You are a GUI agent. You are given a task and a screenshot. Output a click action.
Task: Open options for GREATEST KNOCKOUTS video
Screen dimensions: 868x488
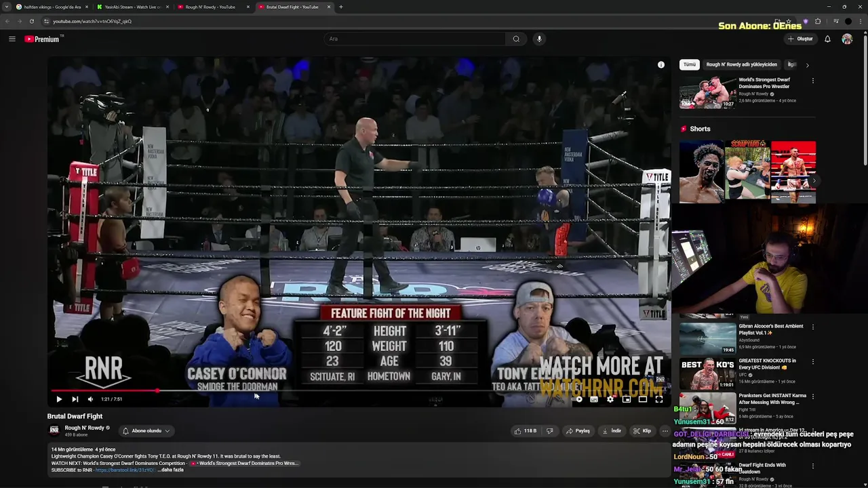pos(813,361)
